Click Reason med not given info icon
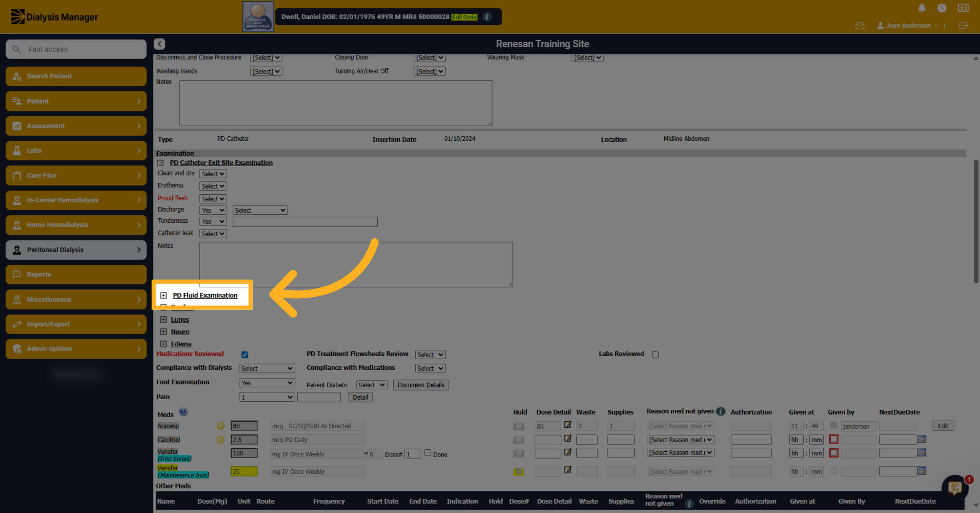 (x=721, y=411)
